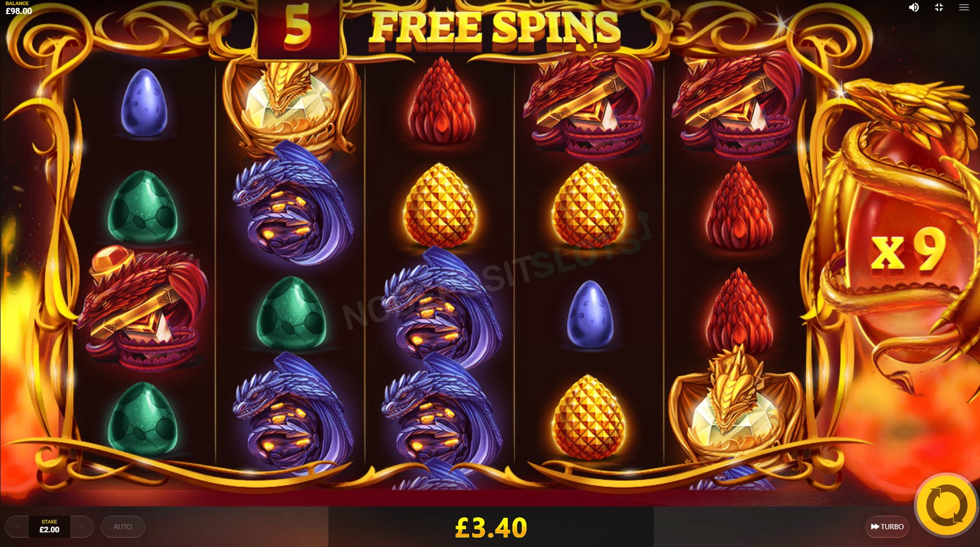980x547 pixels.
Task: Decrease the stake with minus button
Action: (18, 527)
